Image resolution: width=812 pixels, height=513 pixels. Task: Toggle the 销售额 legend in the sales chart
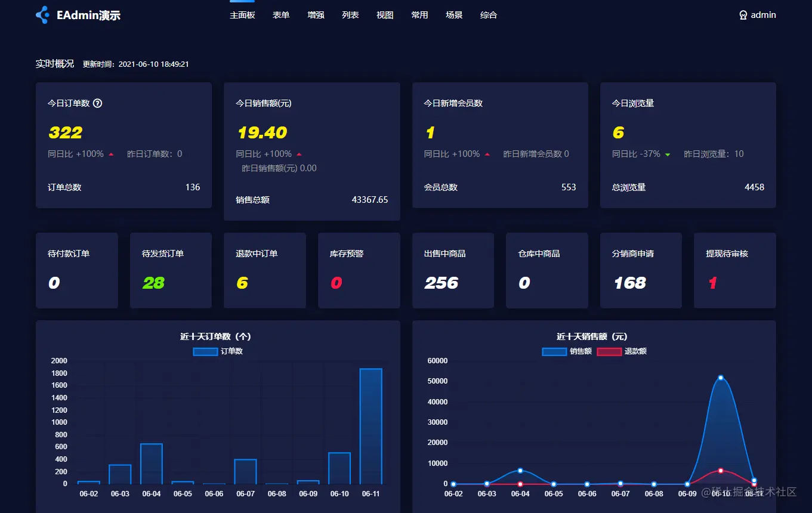tap(567, 351)
